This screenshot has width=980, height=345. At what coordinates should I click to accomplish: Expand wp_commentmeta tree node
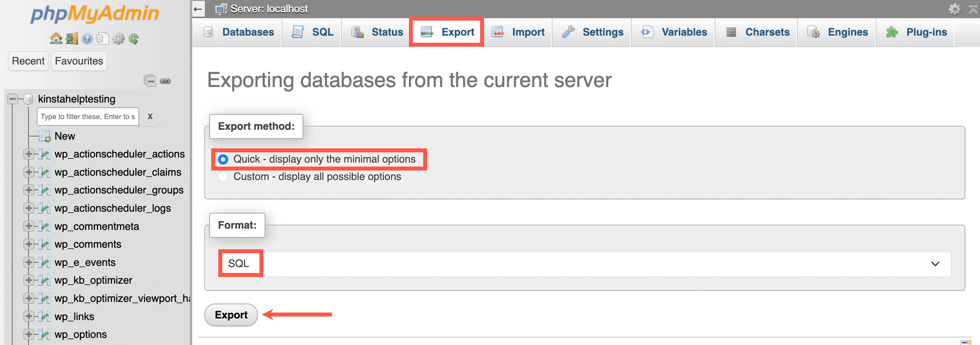click(28, 226)
